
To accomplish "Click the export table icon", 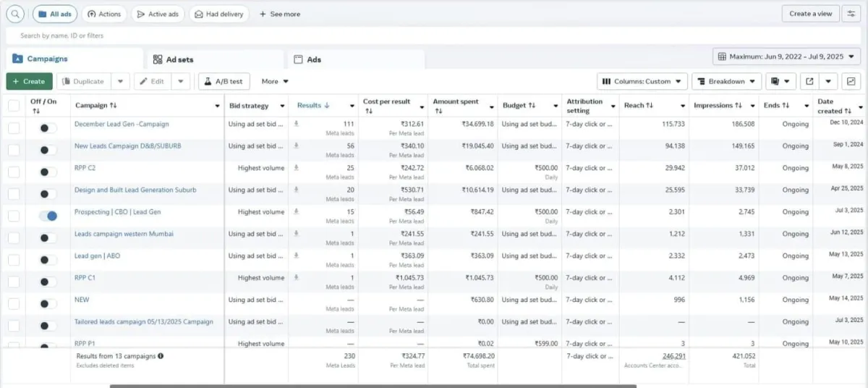I will coord(809,81).
